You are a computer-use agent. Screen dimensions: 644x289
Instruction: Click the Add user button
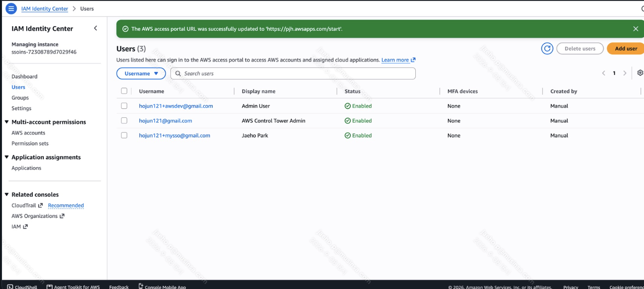(625, 49)
